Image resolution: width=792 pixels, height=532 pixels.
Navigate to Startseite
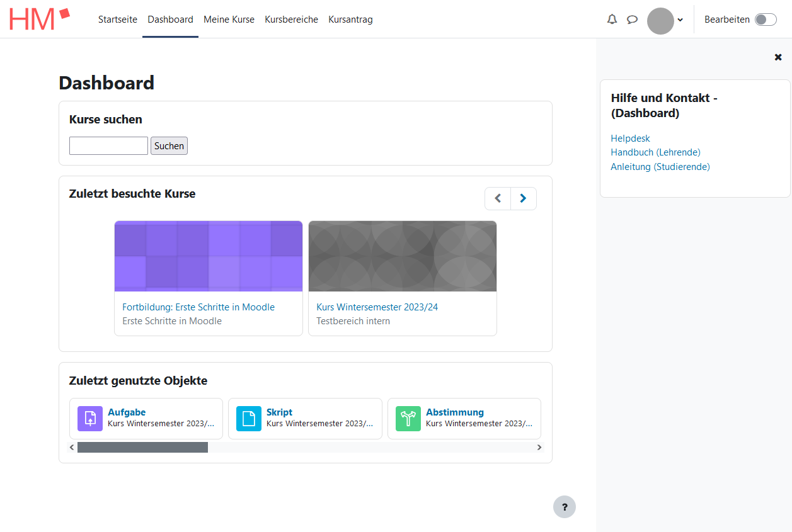118,20
